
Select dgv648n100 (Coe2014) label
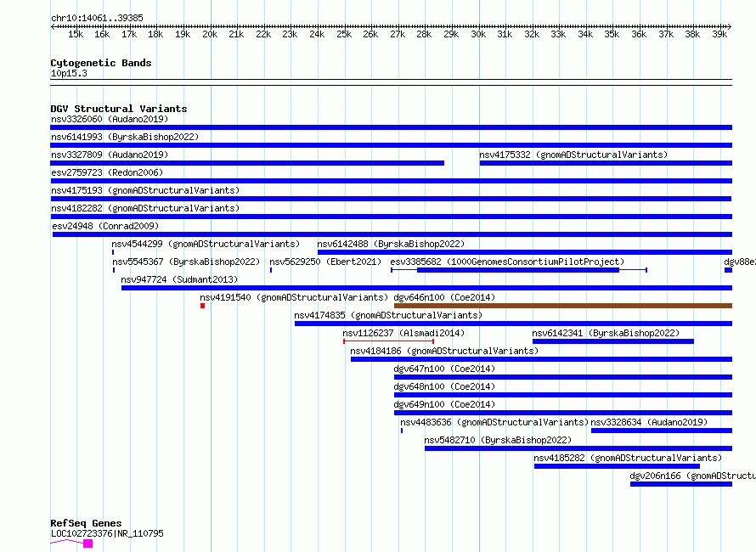[x=444, y=386]
